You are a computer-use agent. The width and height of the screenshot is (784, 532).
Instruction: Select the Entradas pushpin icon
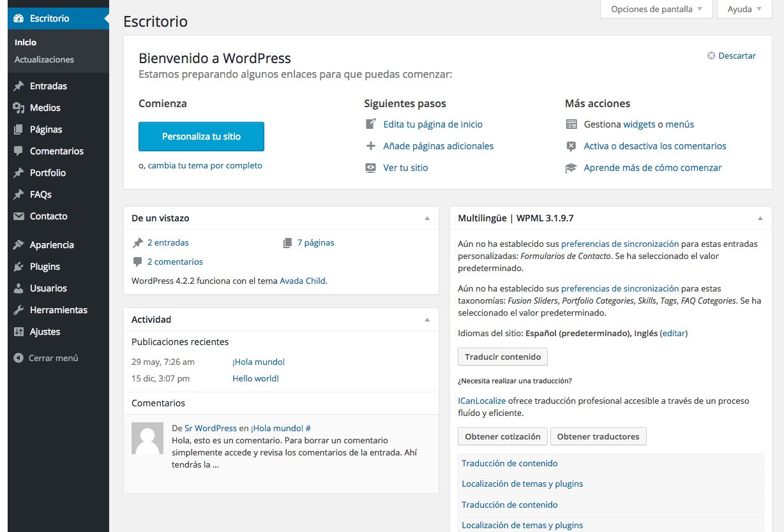tap(19, 85)
